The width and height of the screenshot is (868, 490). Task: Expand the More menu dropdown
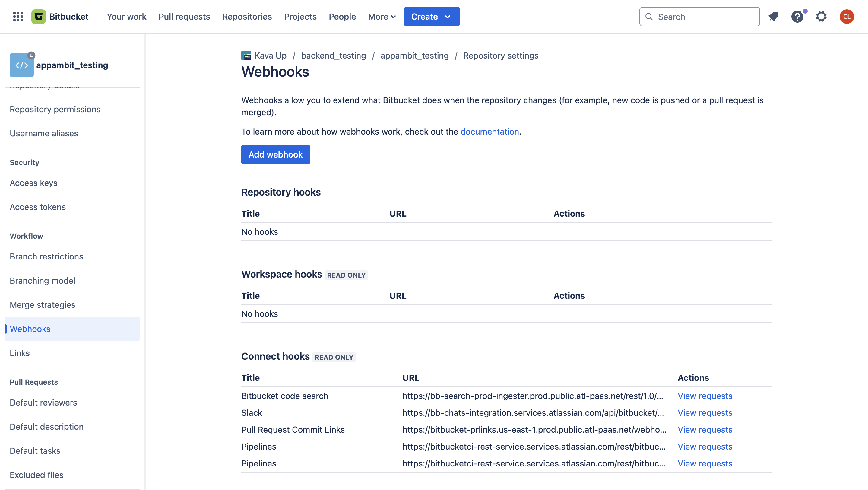tap(382, 17)
